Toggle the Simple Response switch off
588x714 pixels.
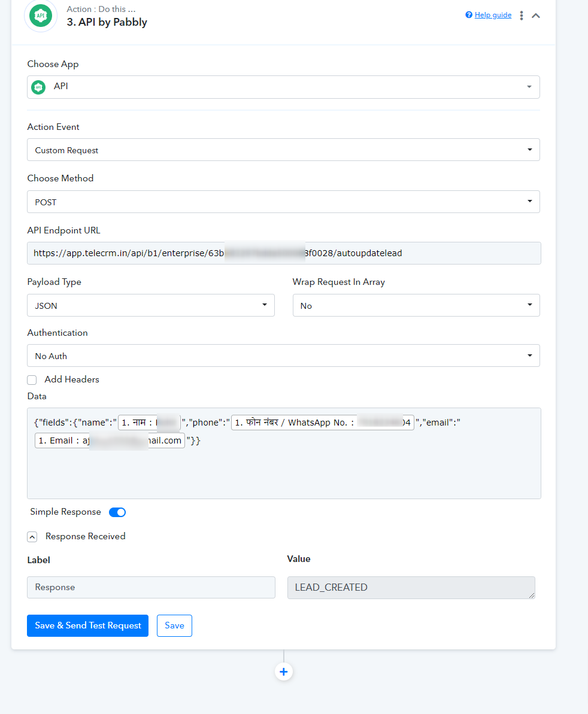[117, 512]
